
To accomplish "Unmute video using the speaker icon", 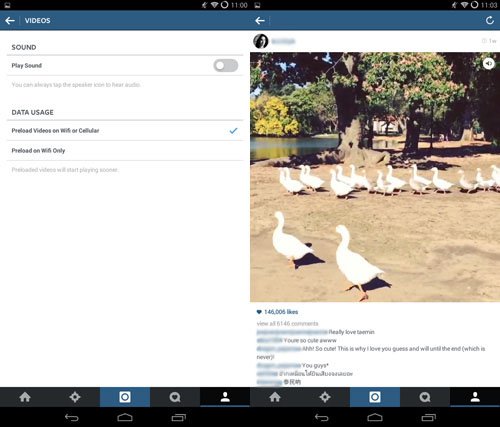I will [488, 63].
